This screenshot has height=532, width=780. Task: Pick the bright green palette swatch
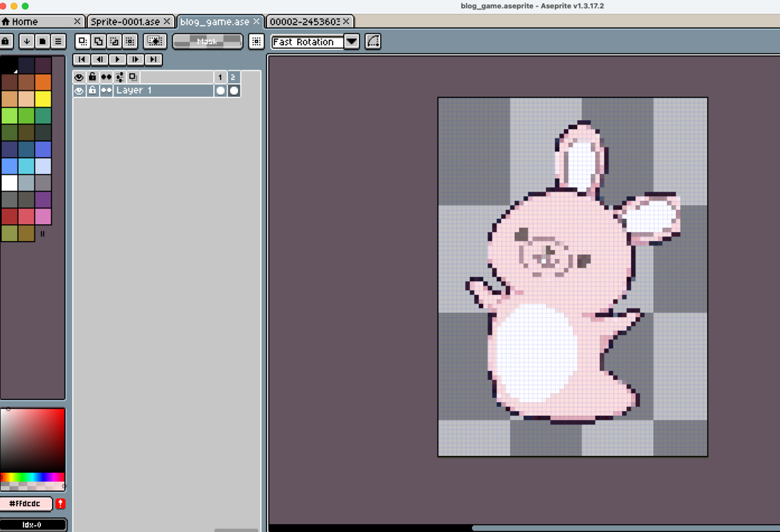[x=8, y=116]
